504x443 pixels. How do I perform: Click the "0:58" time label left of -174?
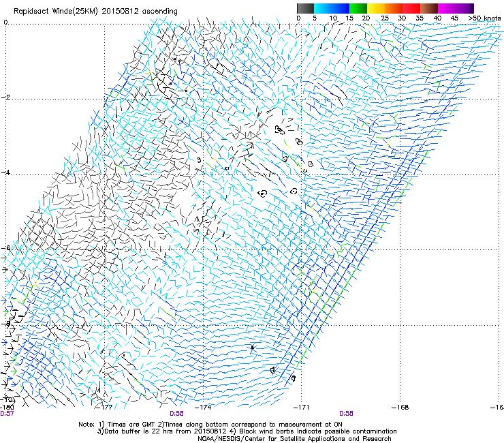[176, 414]
